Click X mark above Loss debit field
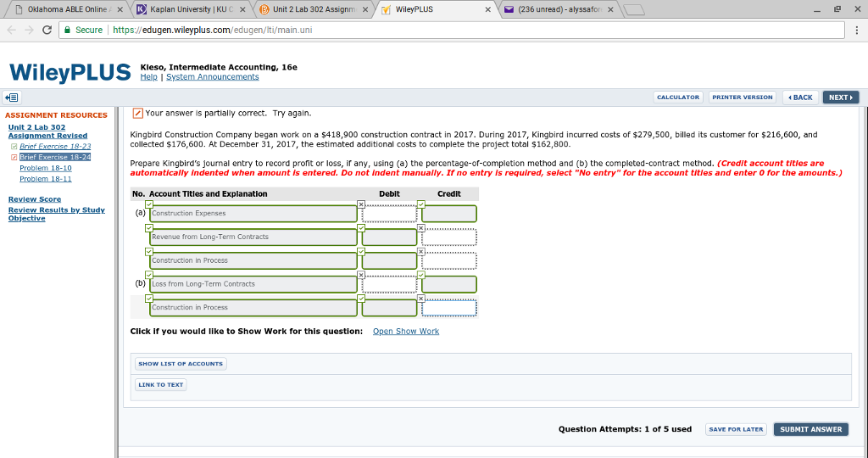Image resolution: width=868 pixels, height=458 pixels. (x=361, y=275)
